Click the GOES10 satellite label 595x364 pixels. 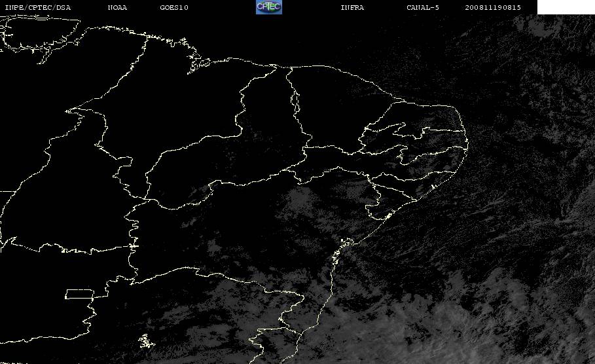(x=174, y=8)
